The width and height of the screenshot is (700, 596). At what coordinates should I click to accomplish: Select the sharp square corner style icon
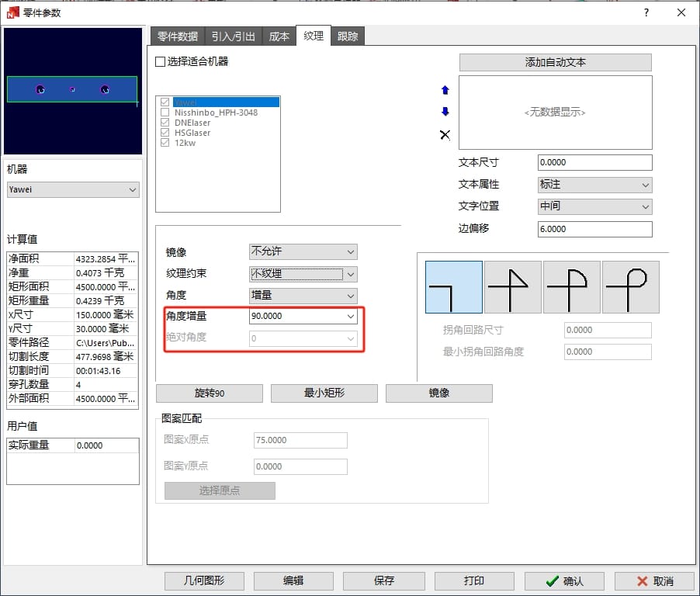(454, 287)
